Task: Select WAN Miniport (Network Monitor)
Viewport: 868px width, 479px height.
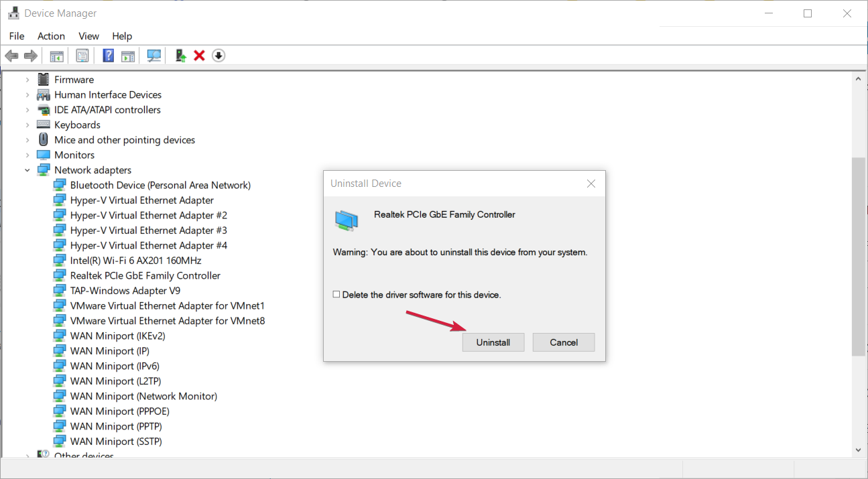Action: (x=144, y=396)
